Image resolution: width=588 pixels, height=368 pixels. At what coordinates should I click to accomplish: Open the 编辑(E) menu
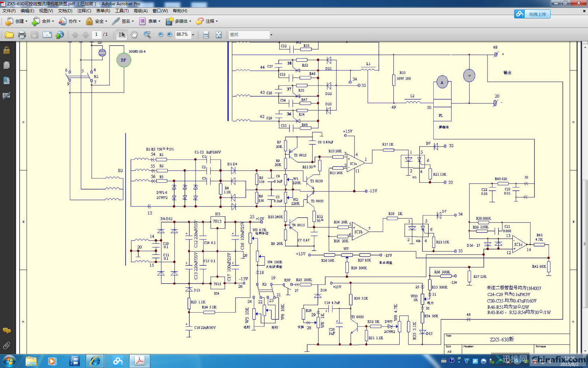point(27,11)
